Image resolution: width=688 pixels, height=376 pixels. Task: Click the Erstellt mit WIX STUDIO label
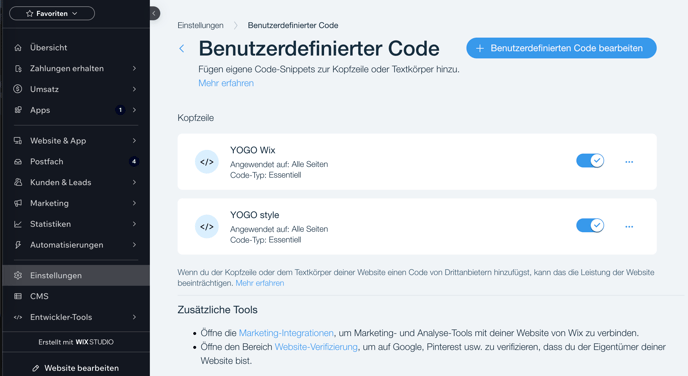pos(76,342)
